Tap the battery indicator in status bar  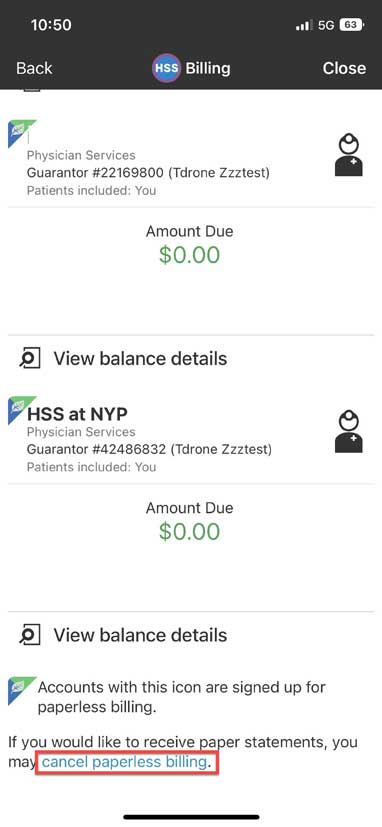pos(351,25)
